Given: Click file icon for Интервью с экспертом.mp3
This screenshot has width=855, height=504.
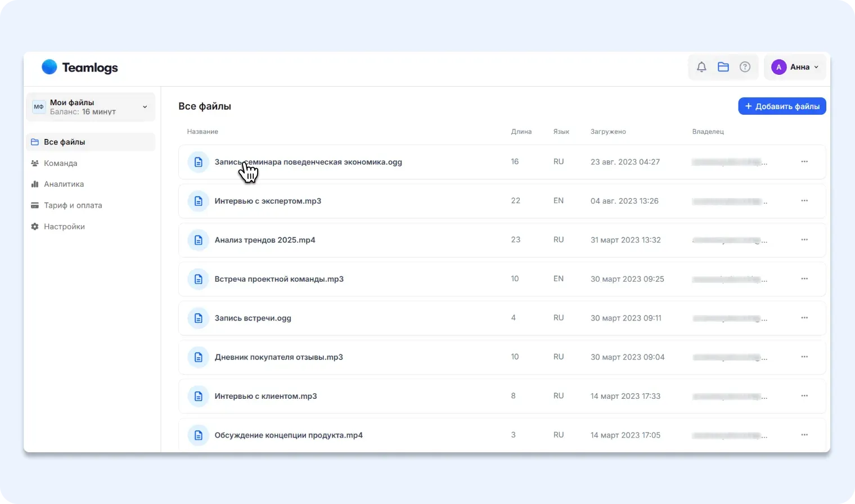Looking at the screenshot, I should click(x=199, y=201).
